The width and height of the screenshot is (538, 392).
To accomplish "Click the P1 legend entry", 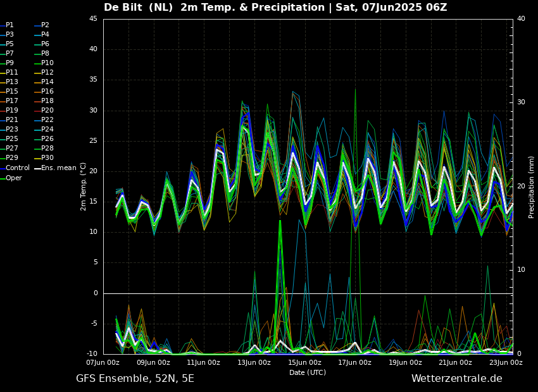I will point(7,25).
